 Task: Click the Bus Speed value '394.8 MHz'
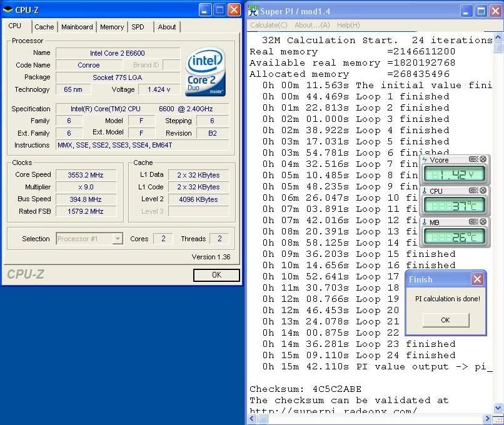[86, 199]
